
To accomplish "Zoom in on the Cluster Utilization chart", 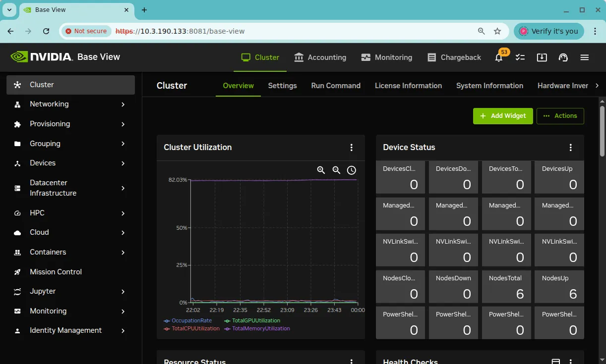I will point(321,170).
